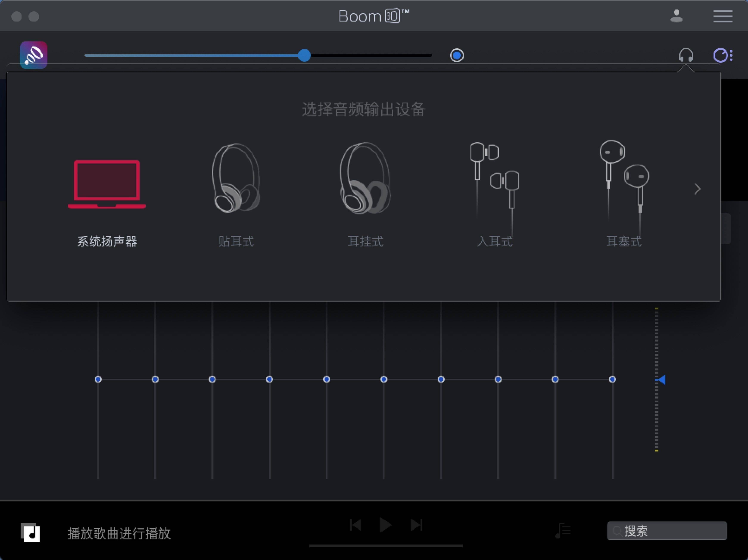The width and height of the screenshot is (748, 560).
Task: Skip to the next track
Action: 416,525
